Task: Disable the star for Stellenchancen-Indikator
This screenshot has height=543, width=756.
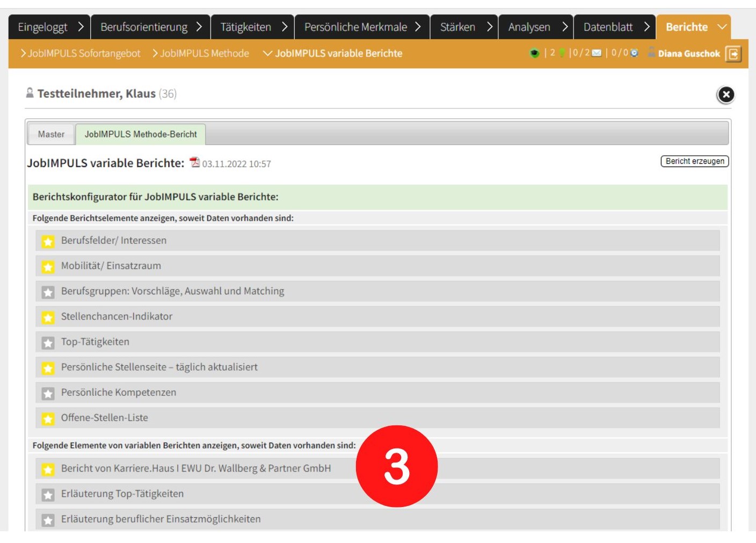Action: tap(48, 317)
